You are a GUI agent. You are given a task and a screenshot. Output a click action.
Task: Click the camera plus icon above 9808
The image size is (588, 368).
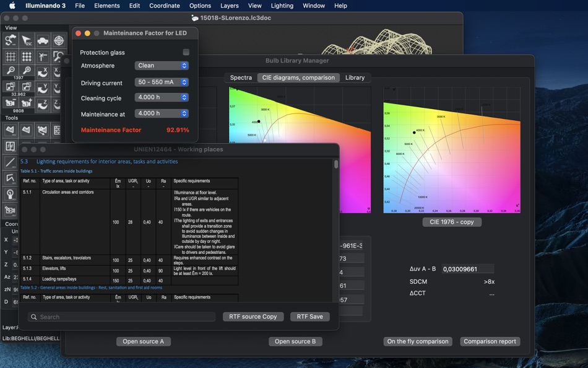pyautogui.click(x=27, y=102)
